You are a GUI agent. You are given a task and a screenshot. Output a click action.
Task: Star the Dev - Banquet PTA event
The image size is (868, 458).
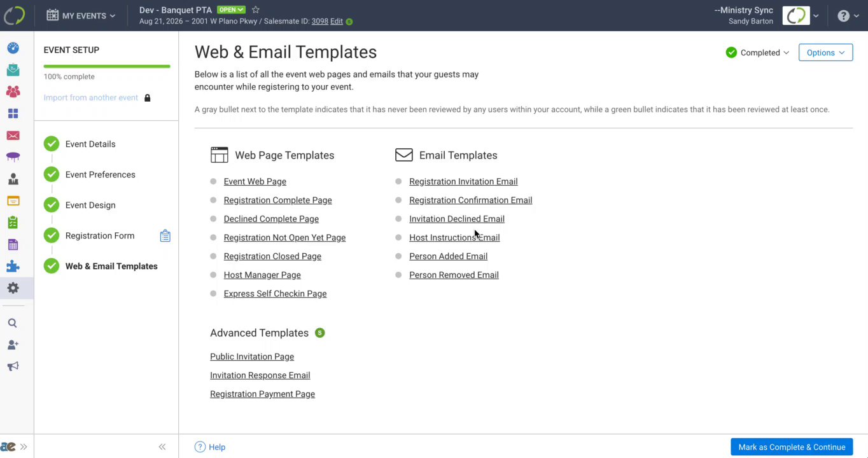tap(256, 10)
